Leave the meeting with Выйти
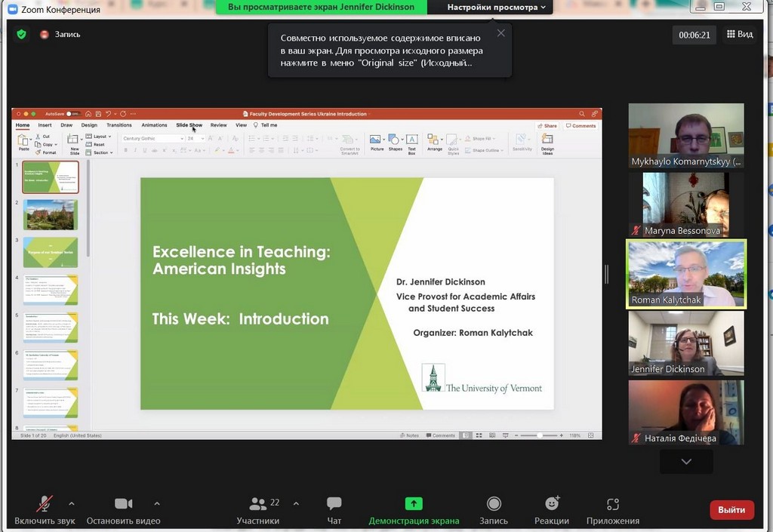The height and width of the screenshot is (532, 773). (731, 510)
